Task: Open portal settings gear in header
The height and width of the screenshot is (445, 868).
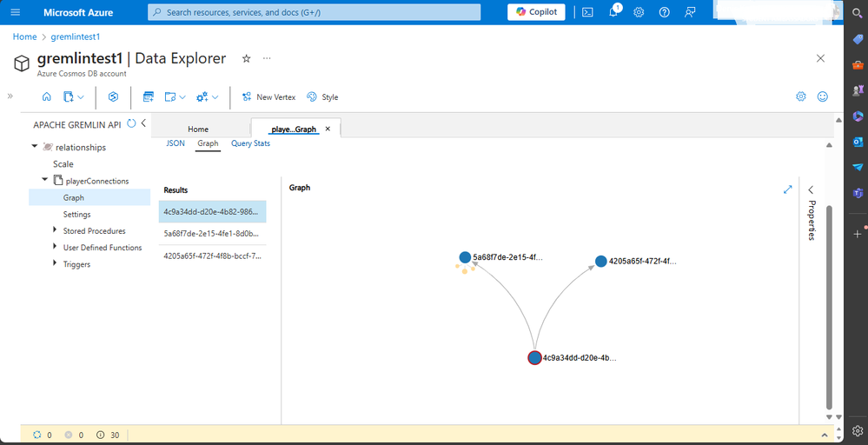Action: [639, 12]
